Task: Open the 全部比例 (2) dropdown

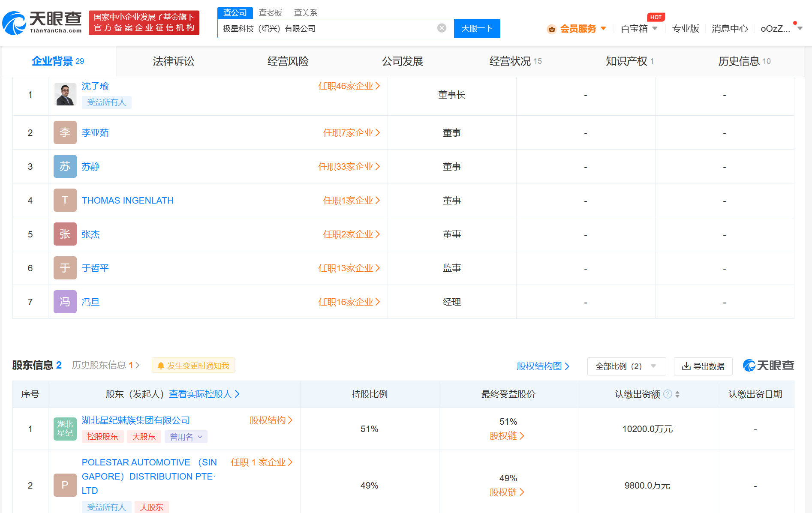Action: 626,366
